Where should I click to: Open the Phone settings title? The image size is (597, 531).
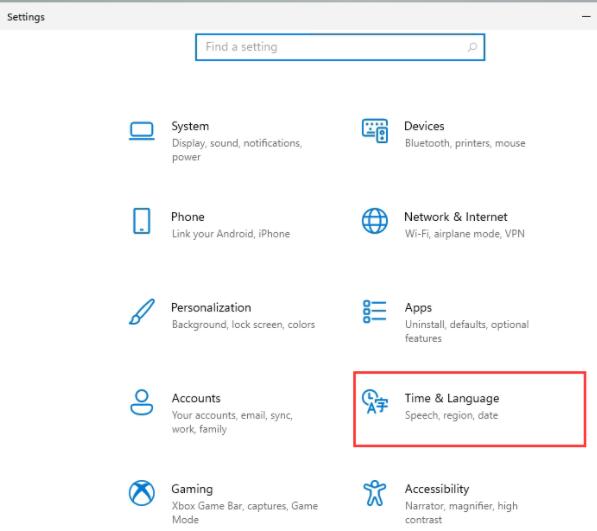[x=188, y=217]
